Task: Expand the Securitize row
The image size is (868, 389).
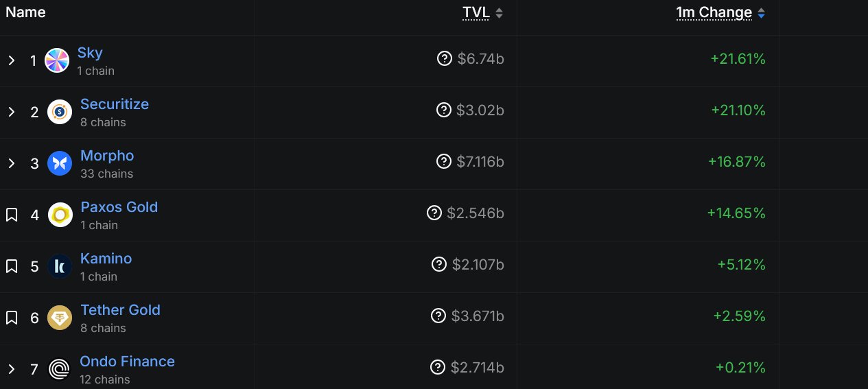Action: 12,112
